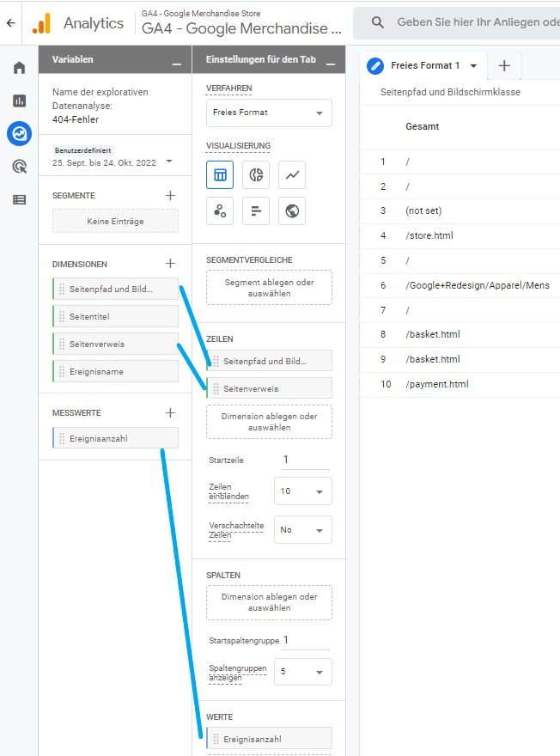Open the GA4 - Google Merchandise property selector
The image size is (560, 756).
(241, 22)
